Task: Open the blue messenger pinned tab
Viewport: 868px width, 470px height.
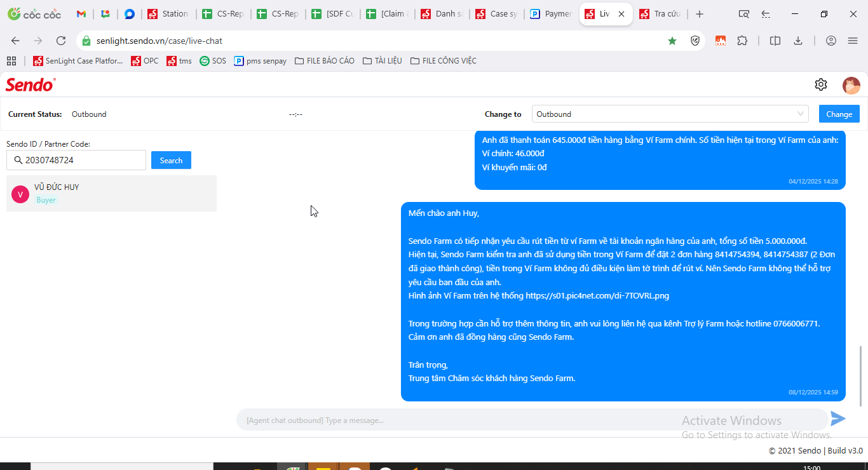Action: point(130,14)
